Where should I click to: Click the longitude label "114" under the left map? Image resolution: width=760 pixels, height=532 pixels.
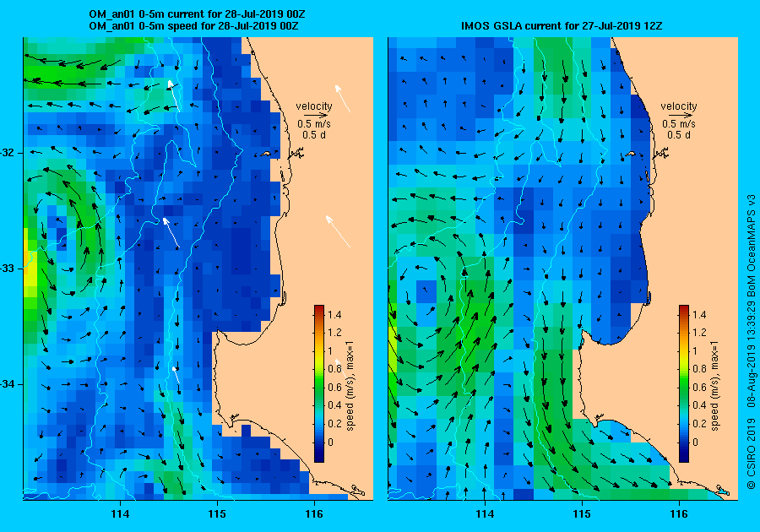(120, 514)
